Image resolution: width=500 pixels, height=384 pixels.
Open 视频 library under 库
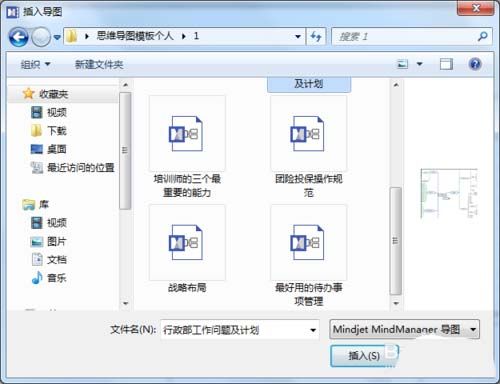coord(57,222)
